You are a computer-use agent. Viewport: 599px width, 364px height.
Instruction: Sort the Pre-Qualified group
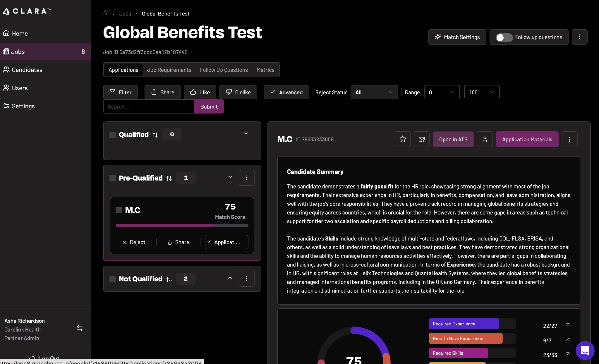coord(169,178)
